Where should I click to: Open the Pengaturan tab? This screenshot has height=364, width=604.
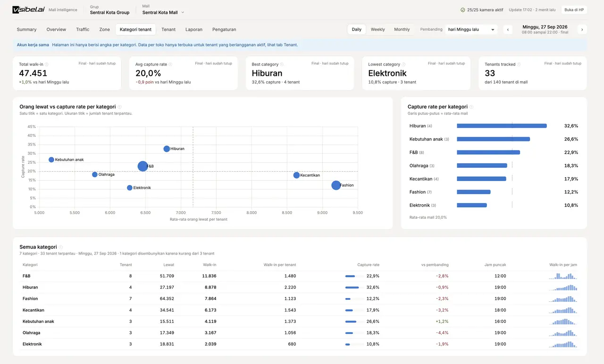(224, 29)
